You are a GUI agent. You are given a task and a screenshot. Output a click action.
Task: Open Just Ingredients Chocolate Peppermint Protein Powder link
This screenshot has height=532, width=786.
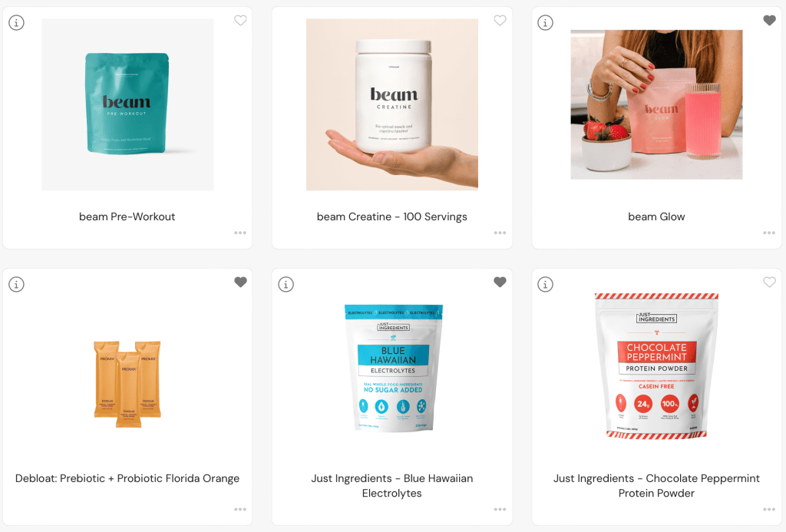click(656, 485)
